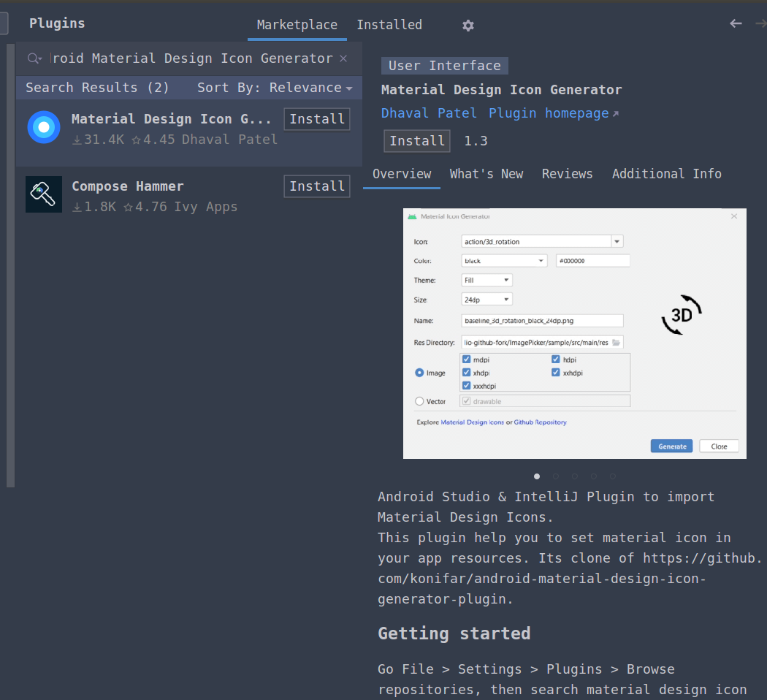
Task: Click the Compose Hammer plugin icon
Action: pyautogui.click(x=44, y=194)
